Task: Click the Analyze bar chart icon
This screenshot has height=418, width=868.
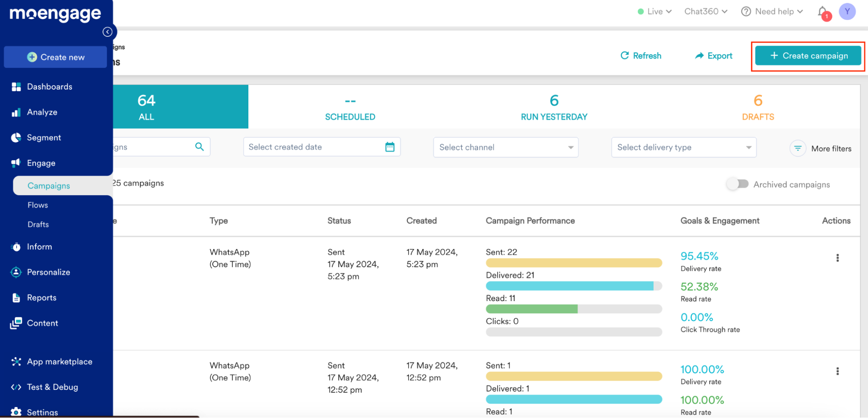Action: [x=16, y=112]
